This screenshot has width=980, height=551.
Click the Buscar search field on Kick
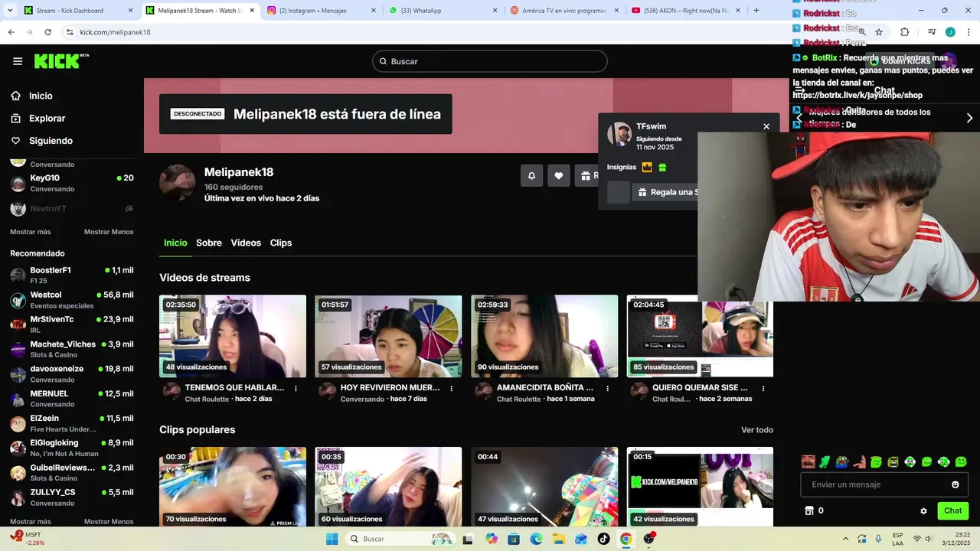click(x=490, y=61)
